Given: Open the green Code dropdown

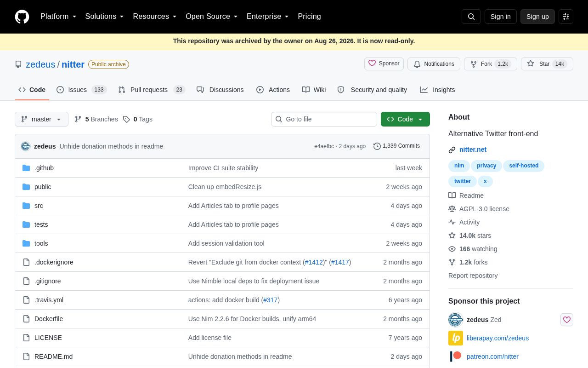Looking at the screenshot, I should (x=405, y=119).
